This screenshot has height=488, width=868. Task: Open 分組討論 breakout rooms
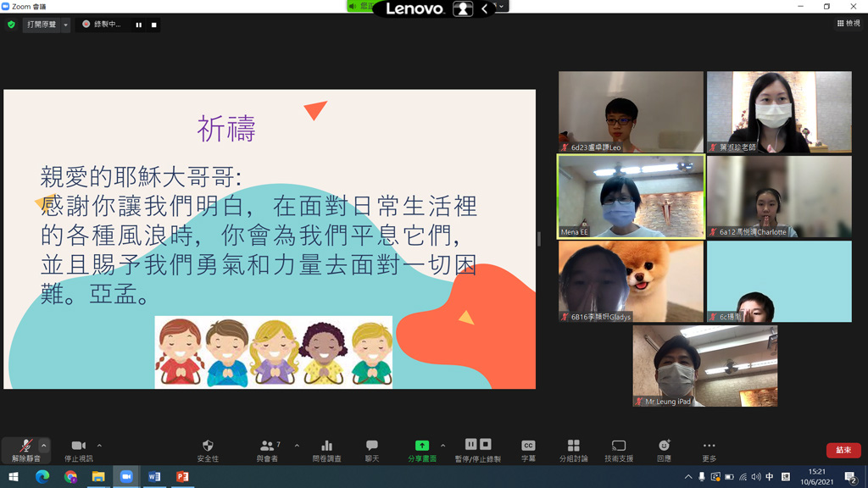coord(573,450)
